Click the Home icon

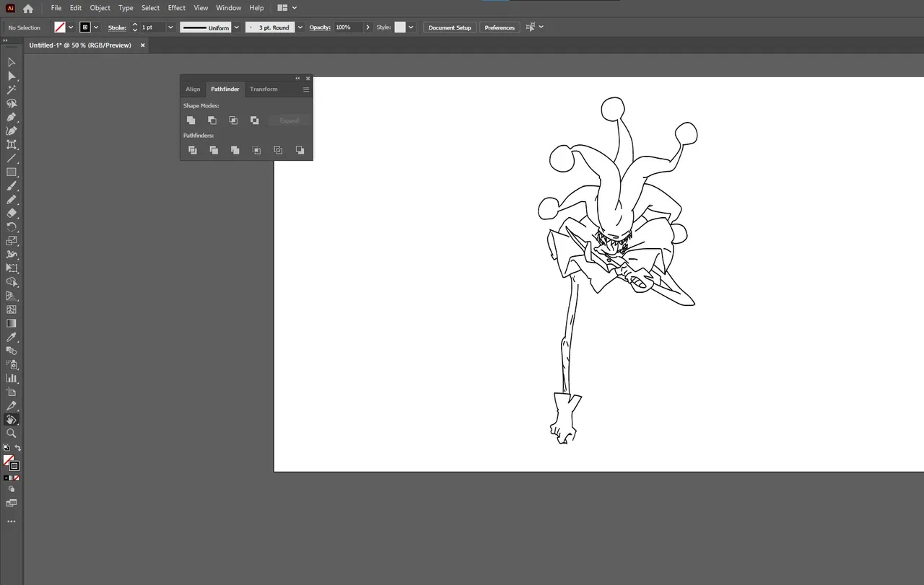tap(28, 9)
